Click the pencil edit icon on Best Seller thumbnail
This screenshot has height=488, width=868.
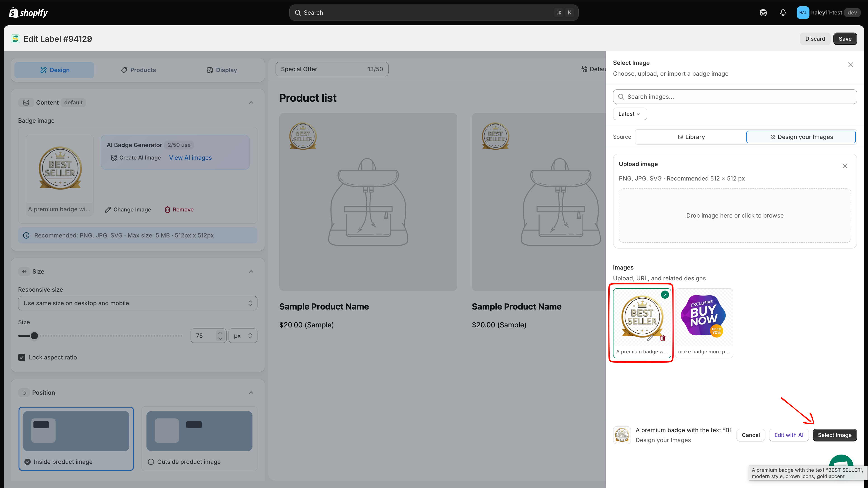tap(650, 338)
